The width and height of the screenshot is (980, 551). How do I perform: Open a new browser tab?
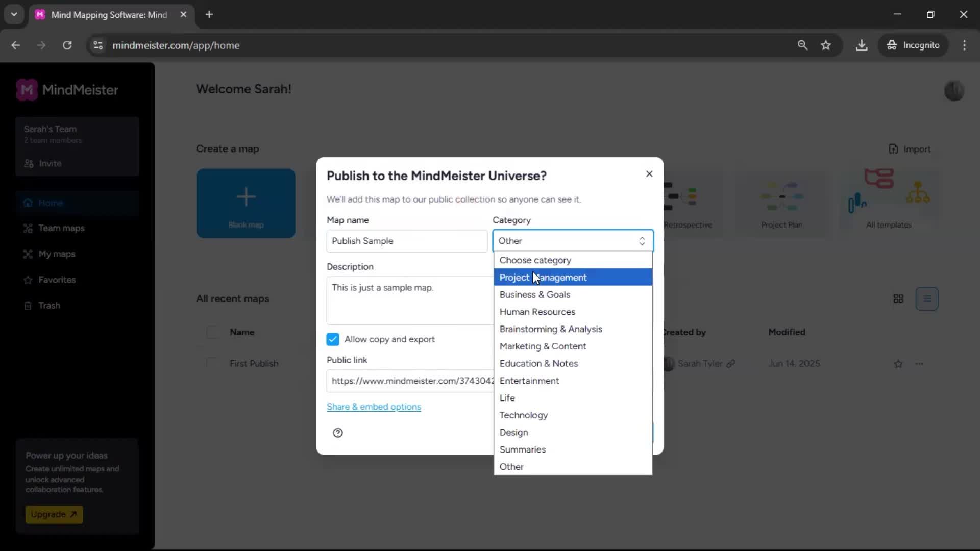(x=209, y=14)
